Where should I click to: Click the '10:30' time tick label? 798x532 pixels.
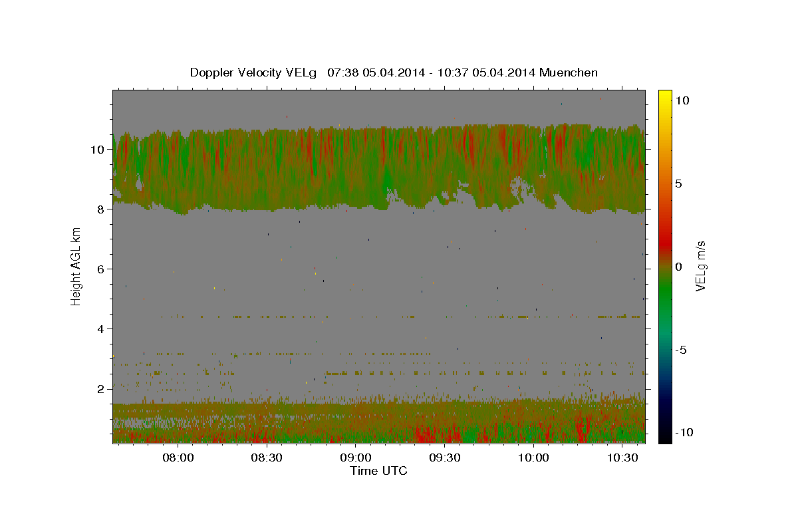point(622,458)
